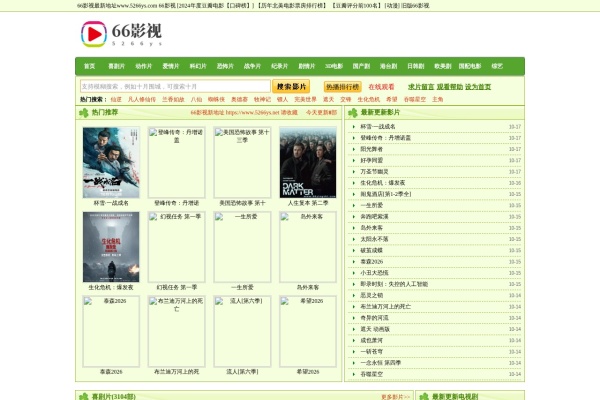This screenshot has width=600, height=400.
Task: Click the [动漫] link in the top bar
Action: [392, 6]
